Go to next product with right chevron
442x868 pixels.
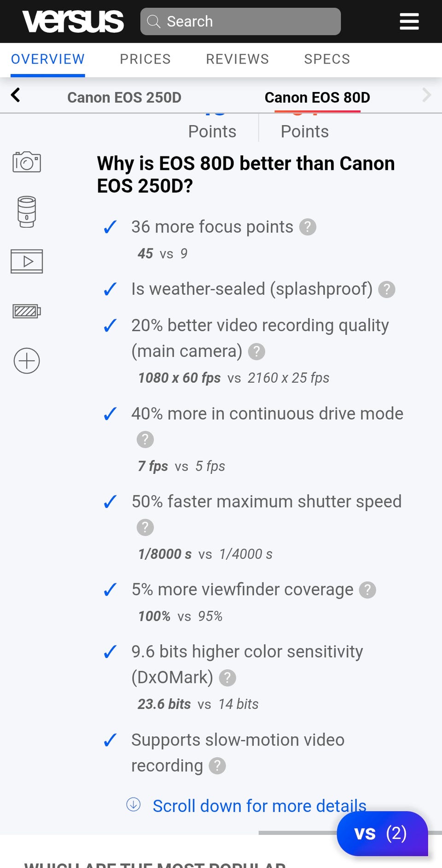[x=426, y=95]
